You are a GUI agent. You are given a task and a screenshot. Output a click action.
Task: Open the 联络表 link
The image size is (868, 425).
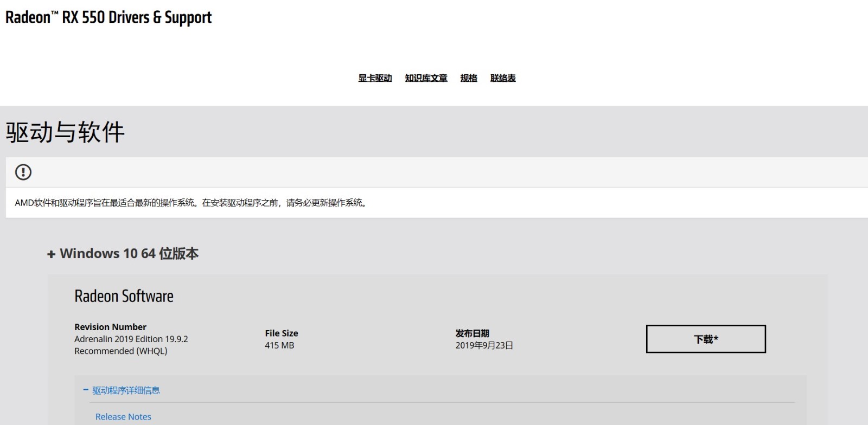[x=503, y=78]
